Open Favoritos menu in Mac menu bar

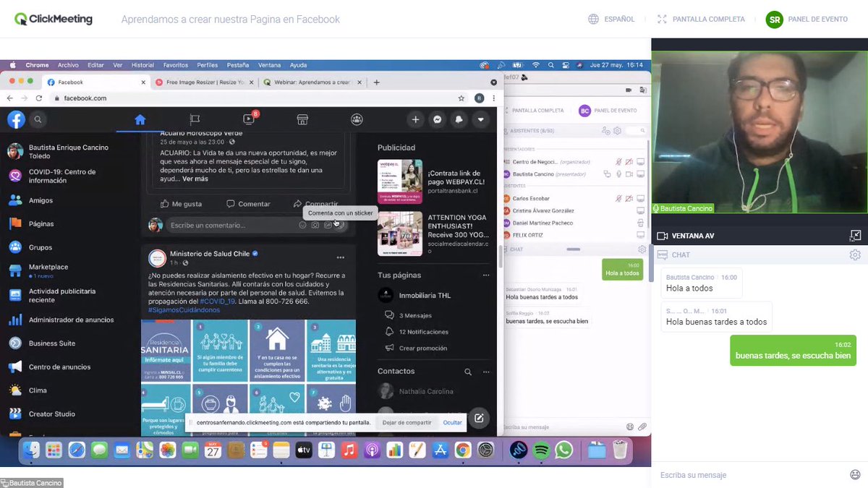176,65
